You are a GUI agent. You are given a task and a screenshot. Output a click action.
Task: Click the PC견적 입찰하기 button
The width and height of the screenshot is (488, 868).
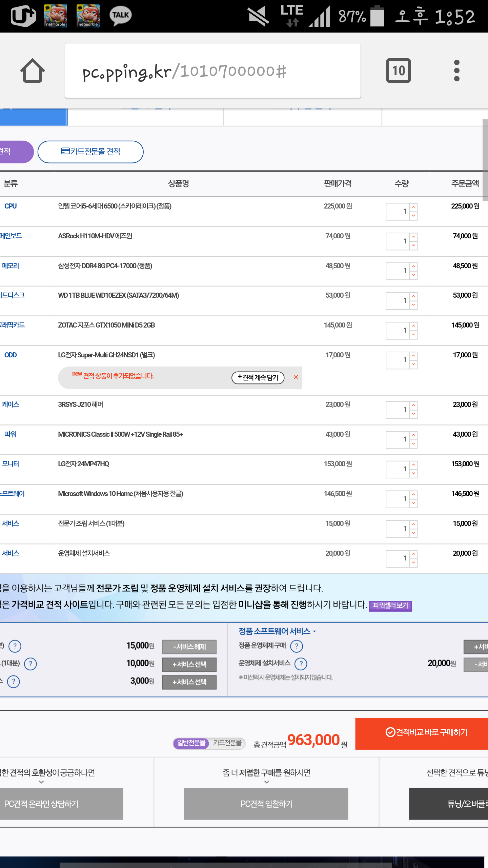coord(266,804)
